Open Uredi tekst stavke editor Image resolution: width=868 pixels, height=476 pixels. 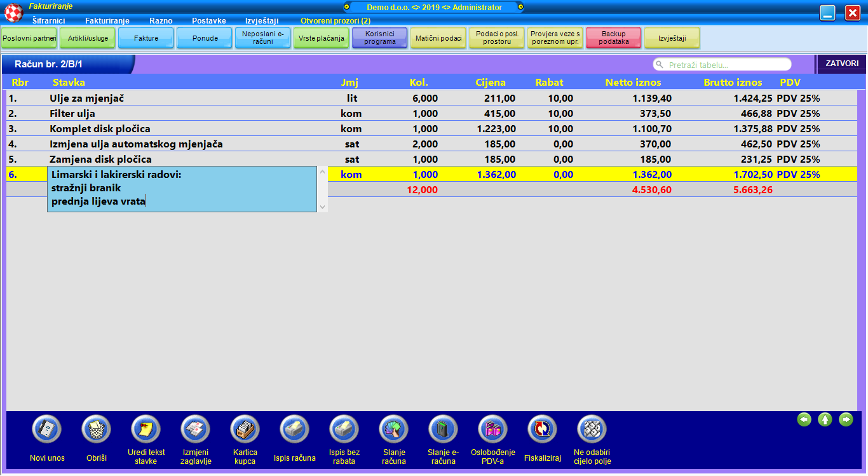(x=146, y=430)
